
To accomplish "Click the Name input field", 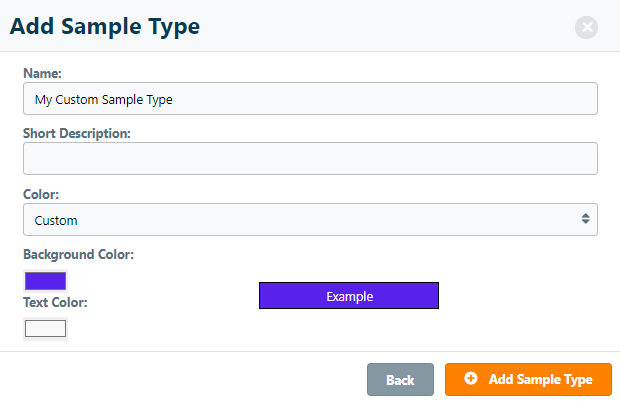I will tap(310, 99).
